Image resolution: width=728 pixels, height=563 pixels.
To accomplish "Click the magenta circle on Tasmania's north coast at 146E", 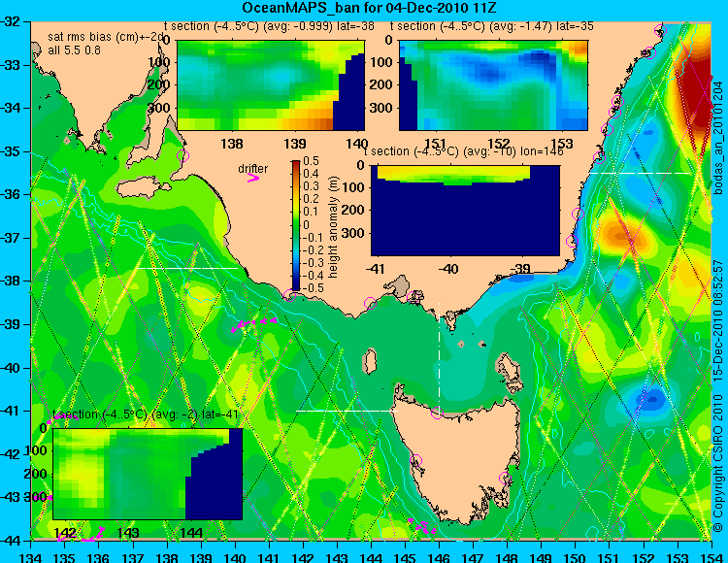I will (x=437, y=413).
